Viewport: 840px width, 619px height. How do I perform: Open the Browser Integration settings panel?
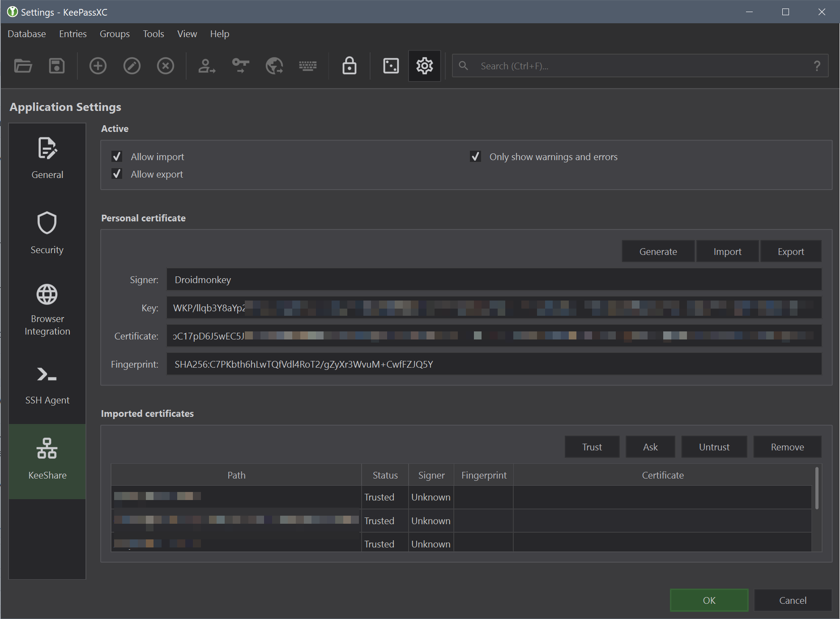(47, 309)
